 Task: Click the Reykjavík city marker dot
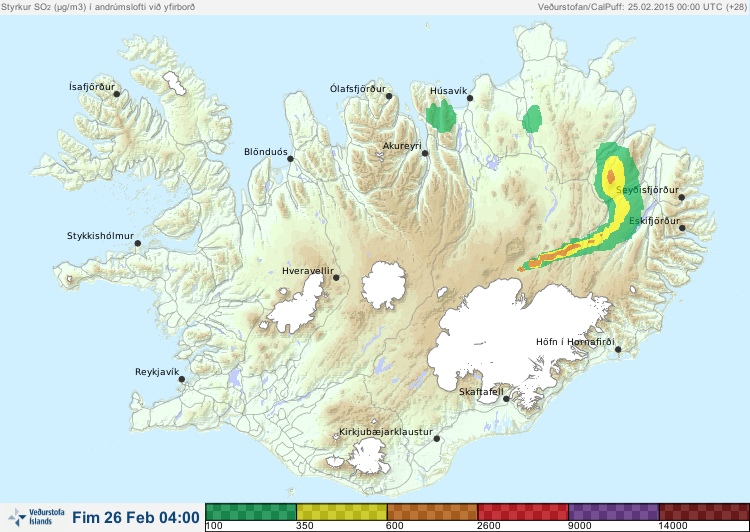click(x=182, y=379)
